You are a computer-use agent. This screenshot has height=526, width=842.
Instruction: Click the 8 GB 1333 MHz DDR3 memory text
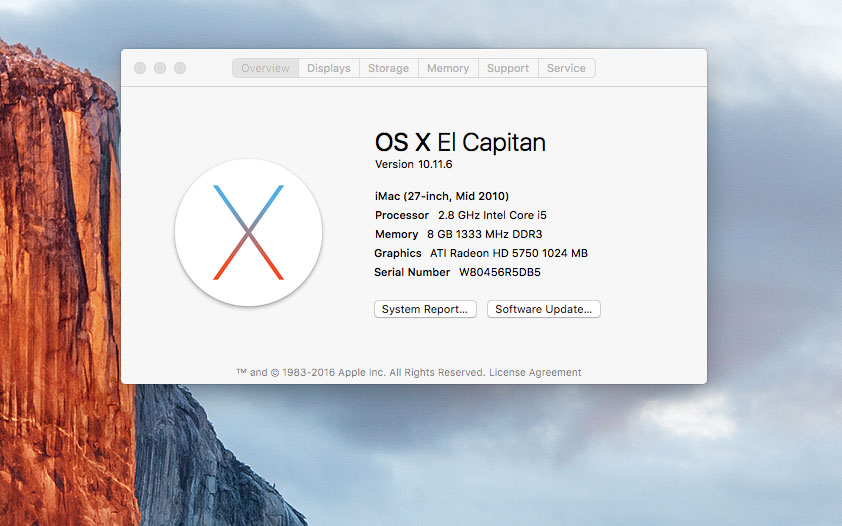click(484, 234)
